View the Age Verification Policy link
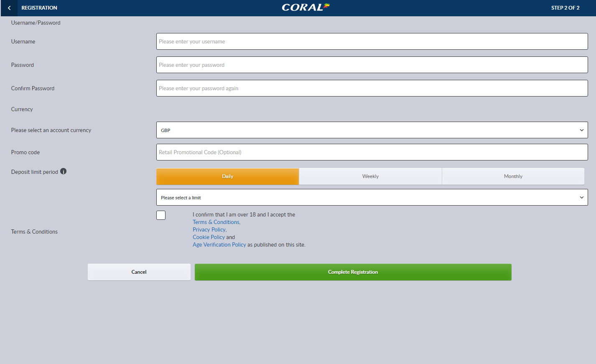 click(219, 245)
